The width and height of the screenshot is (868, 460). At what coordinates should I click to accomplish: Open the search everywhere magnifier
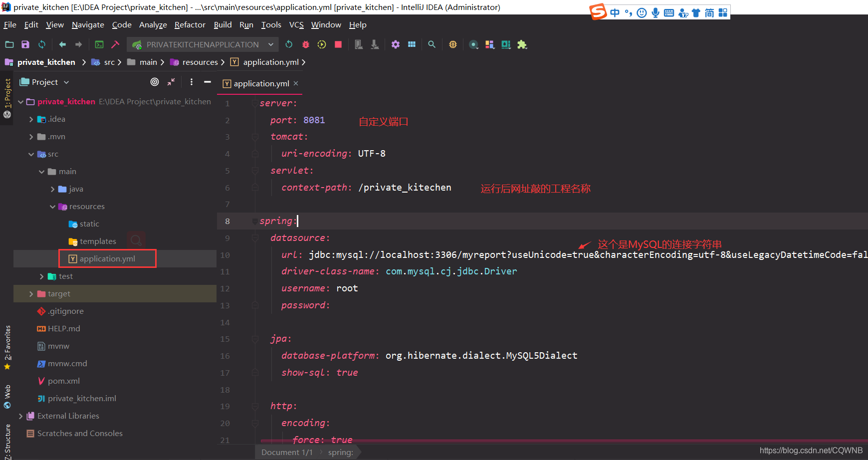(x=432, y=44)
